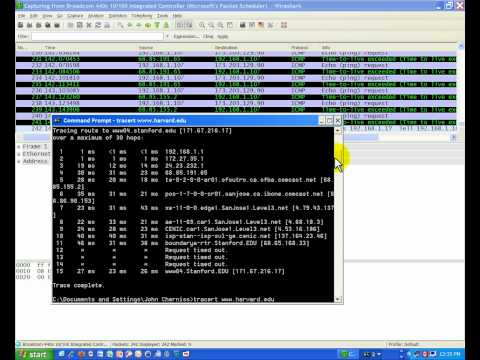Open preferences from the toolbar
This screenshot has width=480, height=360.
click(x=270, y=25)
